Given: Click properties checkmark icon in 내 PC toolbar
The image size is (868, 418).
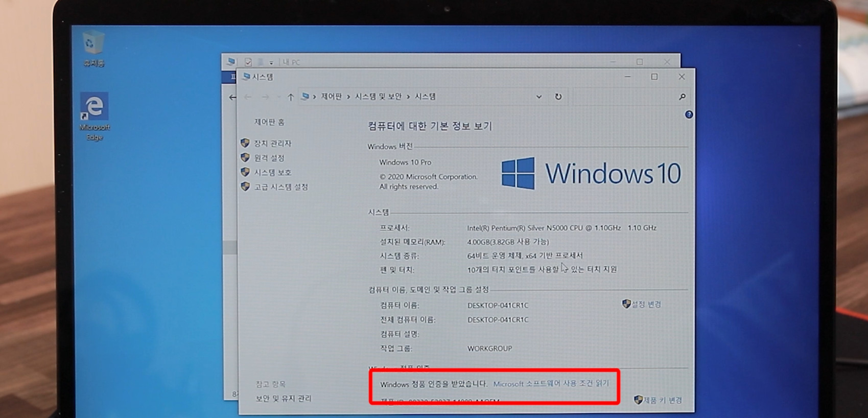Looking at the screenshot, I should 248,62.
